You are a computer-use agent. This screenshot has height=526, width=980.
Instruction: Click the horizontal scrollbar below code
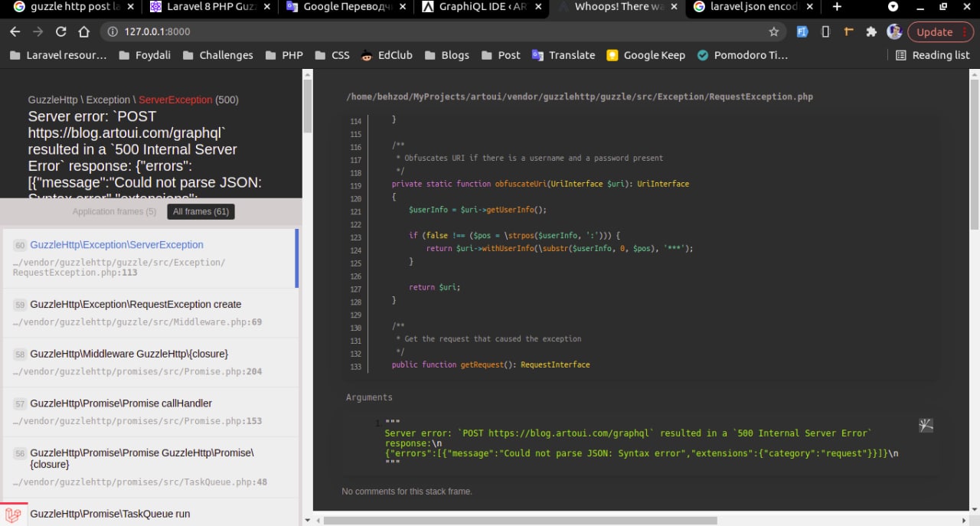point(521,521)
